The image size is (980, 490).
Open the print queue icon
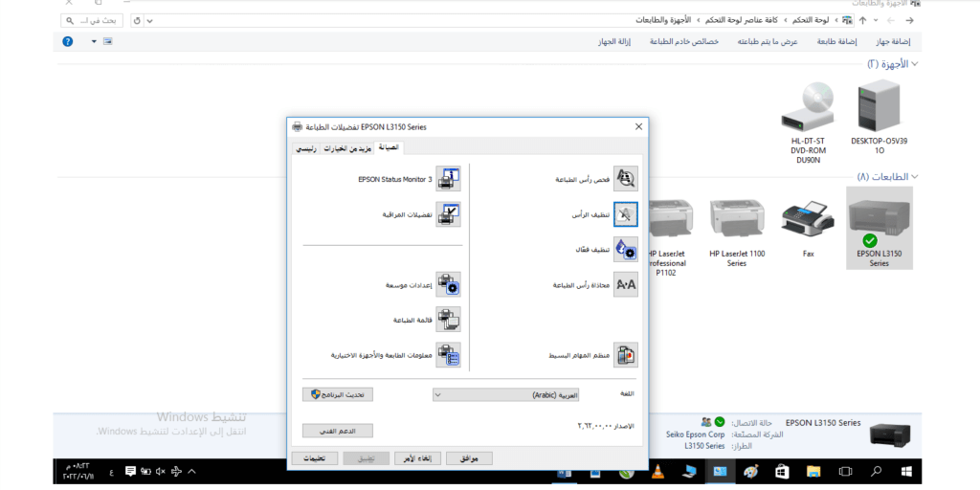(448, 320)
